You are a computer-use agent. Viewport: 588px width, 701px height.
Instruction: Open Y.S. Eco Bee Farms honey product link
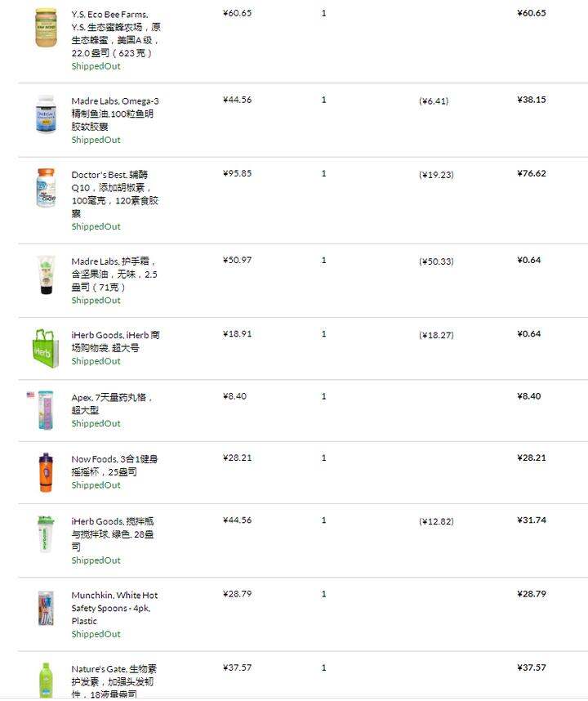click(x=116, y=33)
